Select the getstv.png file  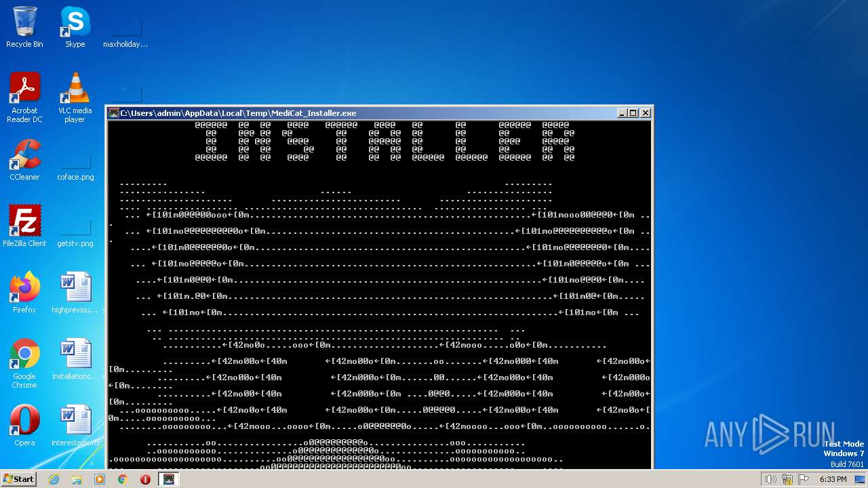coord(75,230)
